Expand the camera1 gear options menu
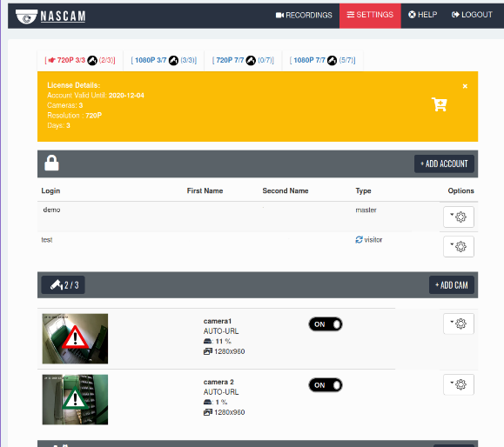The width and height of the screenshot is (504, 447). tap(459, 324)
